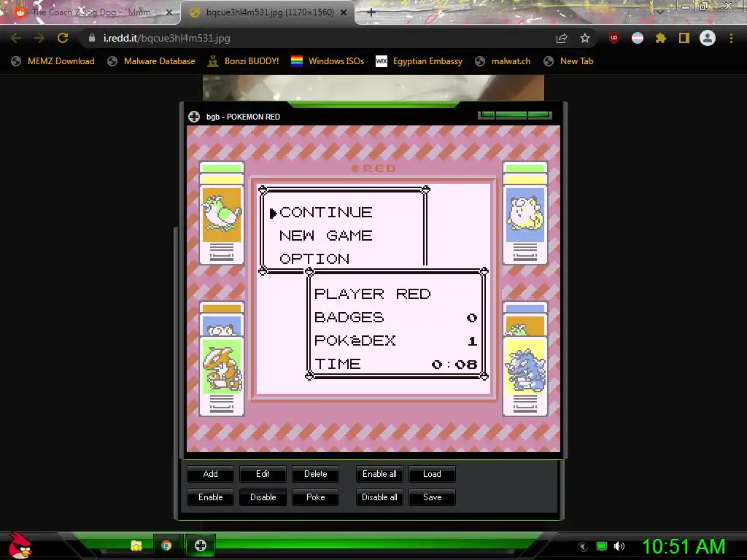Open the uBlock Origin extension icon
The image size is (747, 560).
pyautogui.click(x=614, y=38)
